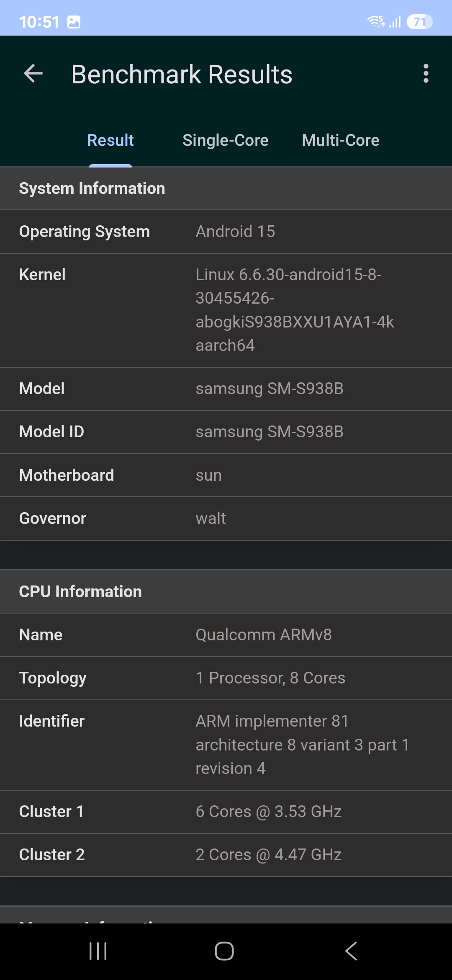Tap the Kernel version text
The width and height of the screenshot is (452, 980).
tap(295, 310)
